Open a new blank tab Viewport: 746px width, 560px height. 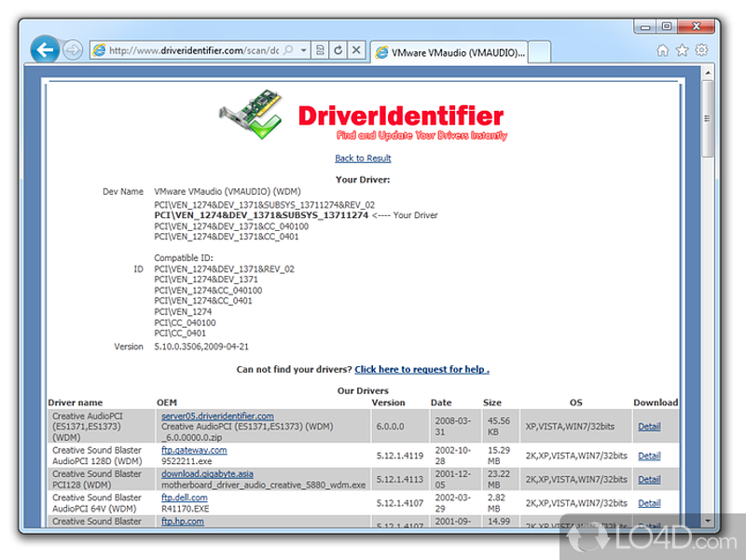543,52
